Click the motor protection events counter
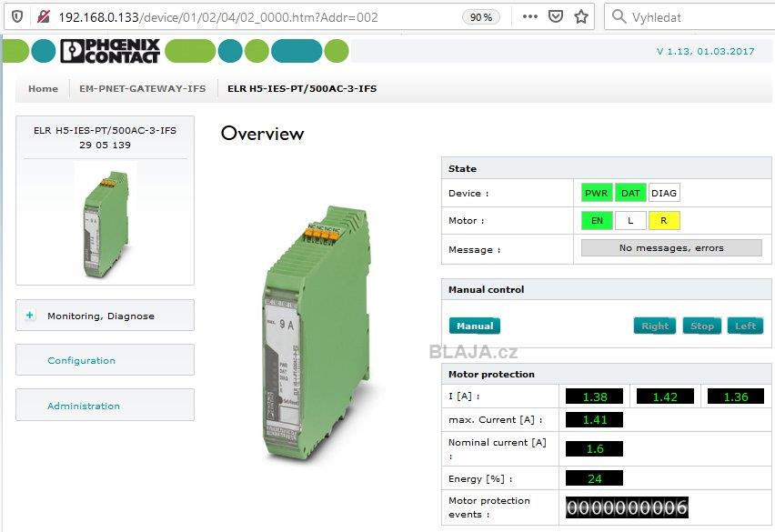This screenshot has height=532, width=775. pos(627,507)
